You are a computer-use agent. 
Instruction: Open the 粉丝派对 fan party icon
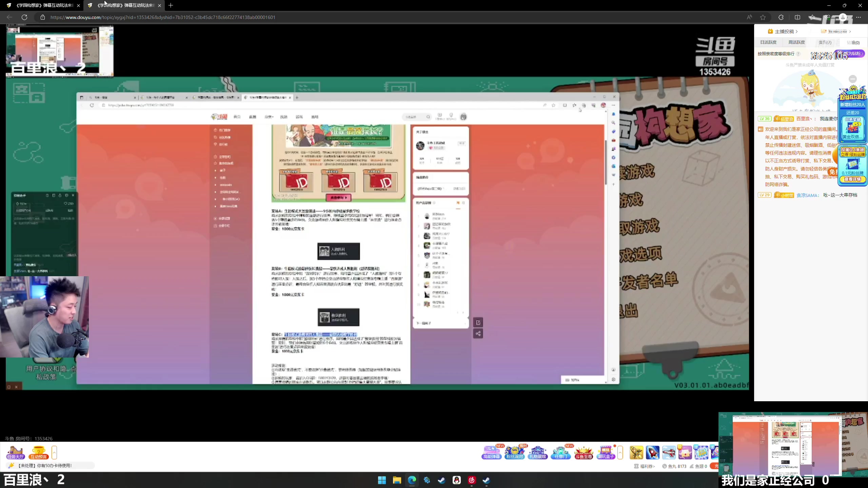514,452
